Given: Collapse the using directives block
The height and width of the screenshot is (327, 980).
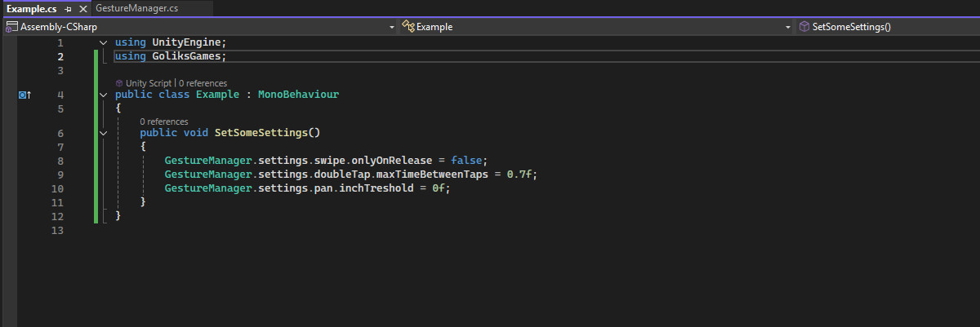Looking at the screenshot, I should [x=103, y=42].
